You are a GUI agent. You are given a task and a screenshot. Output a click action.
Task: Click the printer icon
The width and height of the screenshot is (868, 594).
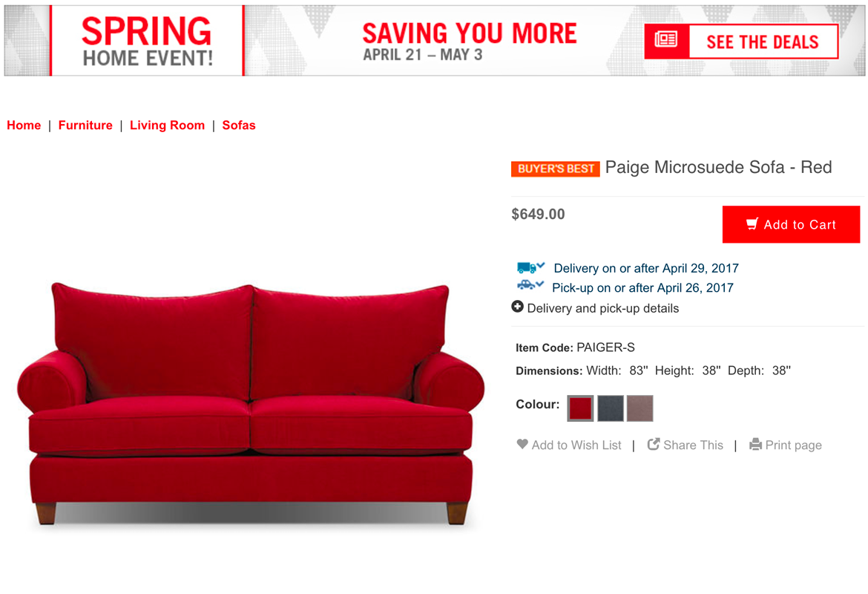tap(755, 445)
